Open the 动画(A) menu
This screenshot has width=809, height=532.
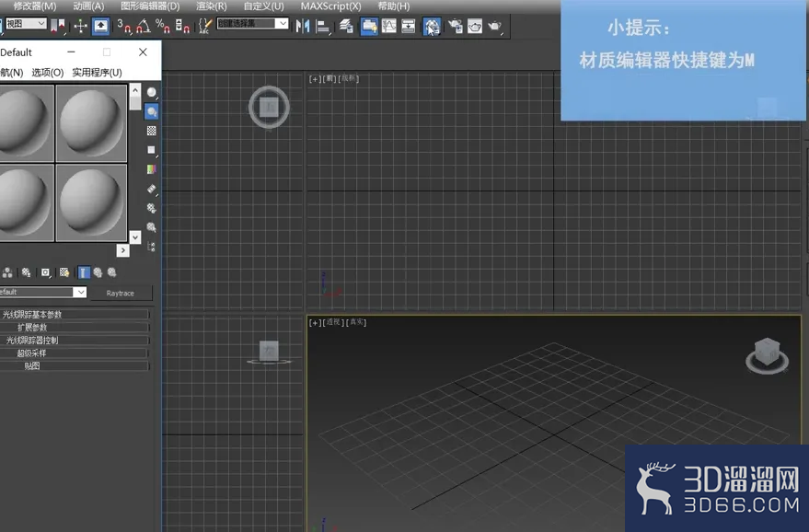click(x=88, y=6)
